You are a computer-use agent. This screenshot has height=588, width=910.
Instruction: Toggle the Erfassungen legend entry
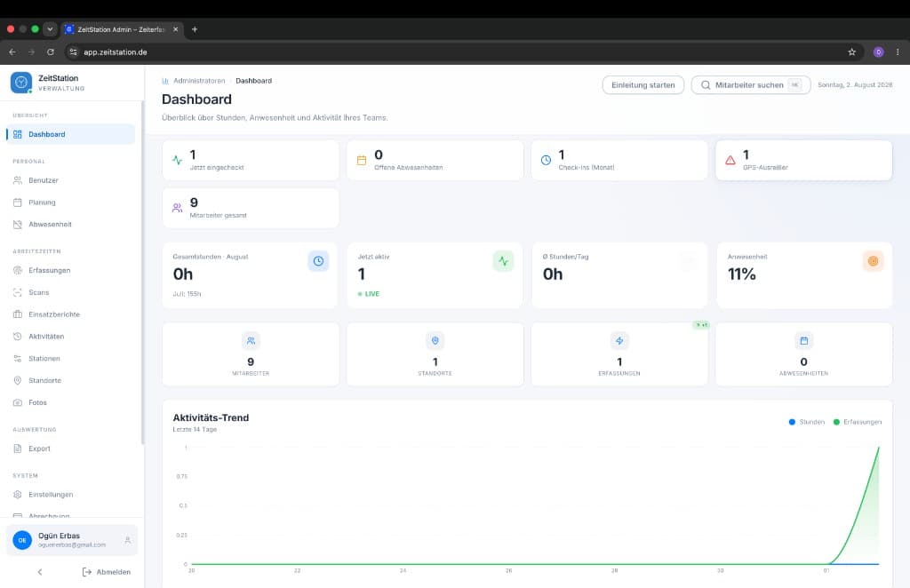858,422
